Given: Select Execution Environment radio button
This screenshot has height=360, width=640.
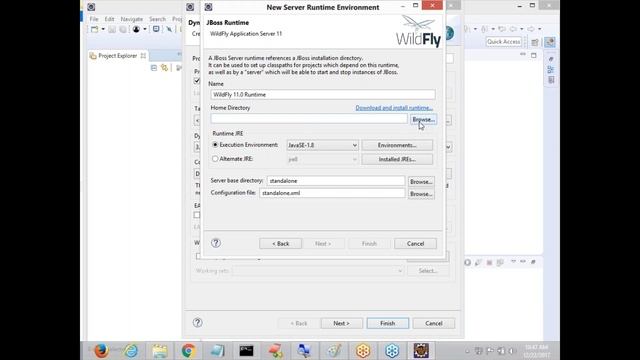Looking at the screenshot, I should pyautogui.click(x=215, y=145).
